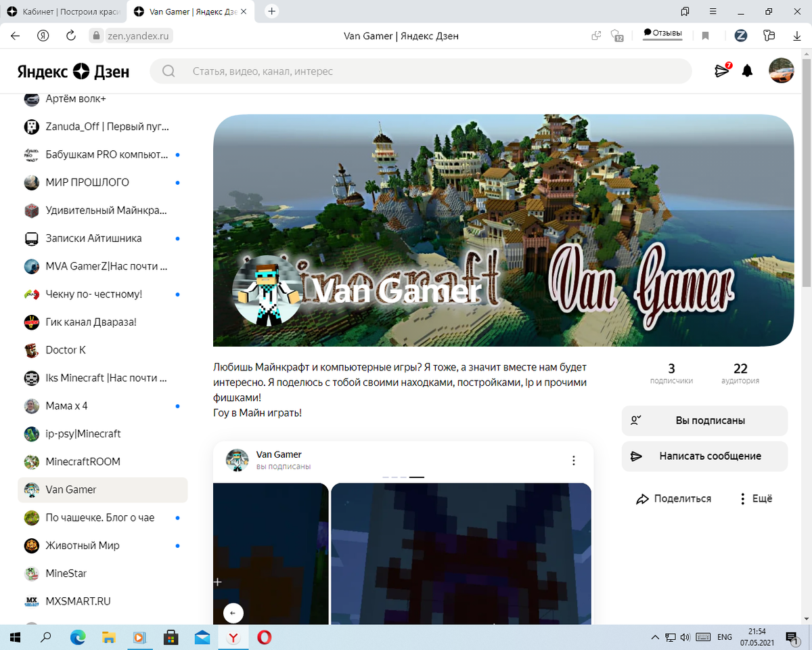Open Mail app from taskbar
Screen dimensions: 812x650
point(202,637)
